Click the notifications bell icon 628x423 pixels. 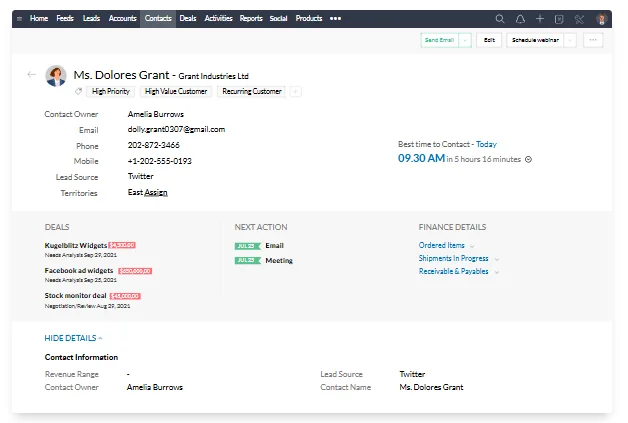tap(520, 19)
